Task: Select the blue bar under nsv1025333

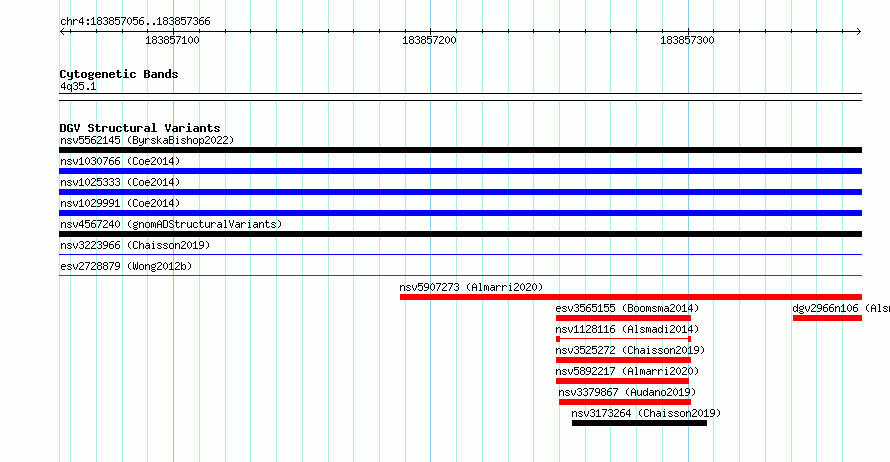Action: coord(460,192)
